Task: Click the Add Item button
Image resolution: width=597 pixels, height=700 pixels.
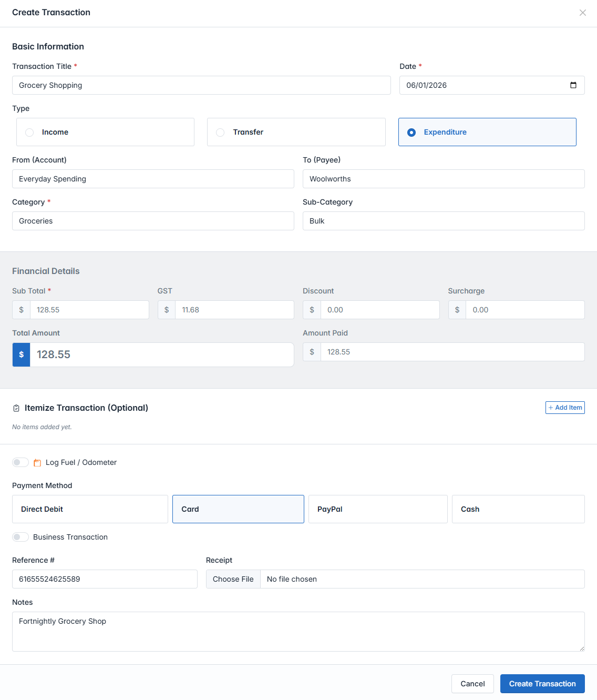Action: pos(565,408)
